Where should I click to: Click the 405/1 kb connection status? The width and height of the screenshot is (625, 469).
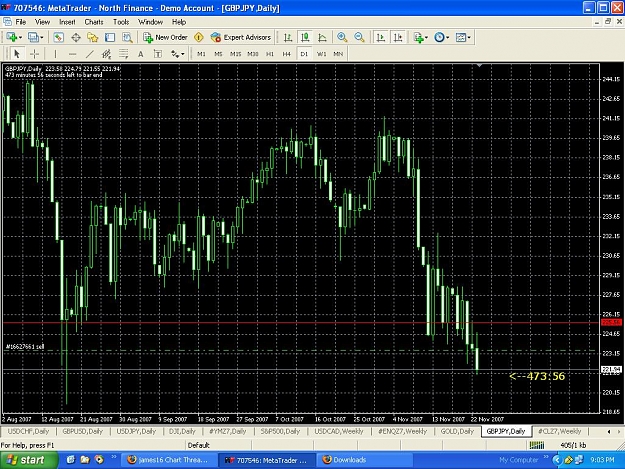coord(573,445)
